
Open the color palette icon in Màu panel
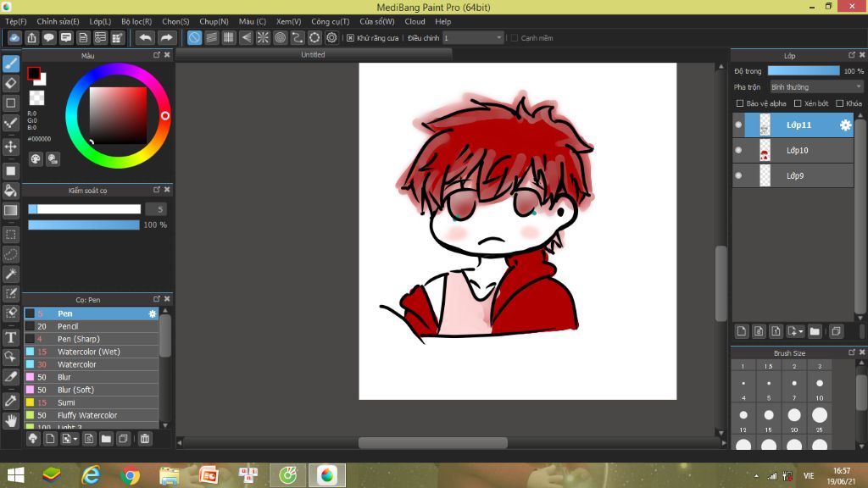[x=36, y=159]
